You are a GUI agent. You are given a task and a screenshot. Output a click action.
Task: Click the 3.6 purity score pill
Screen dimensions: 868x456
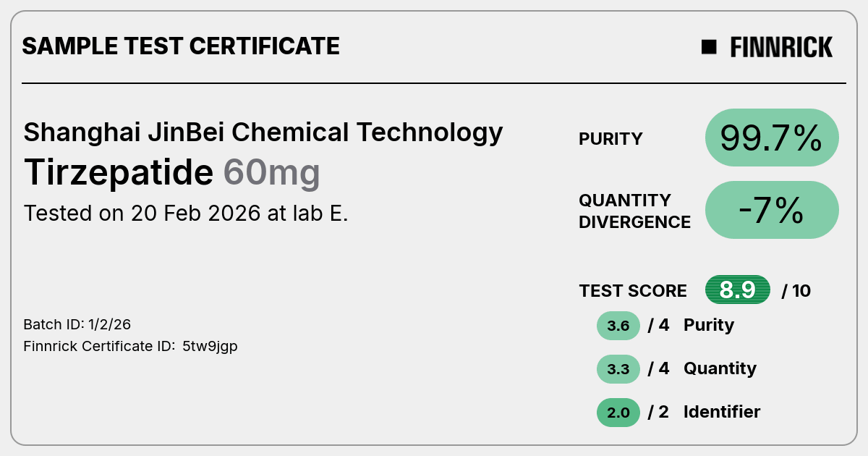(618, 326)
